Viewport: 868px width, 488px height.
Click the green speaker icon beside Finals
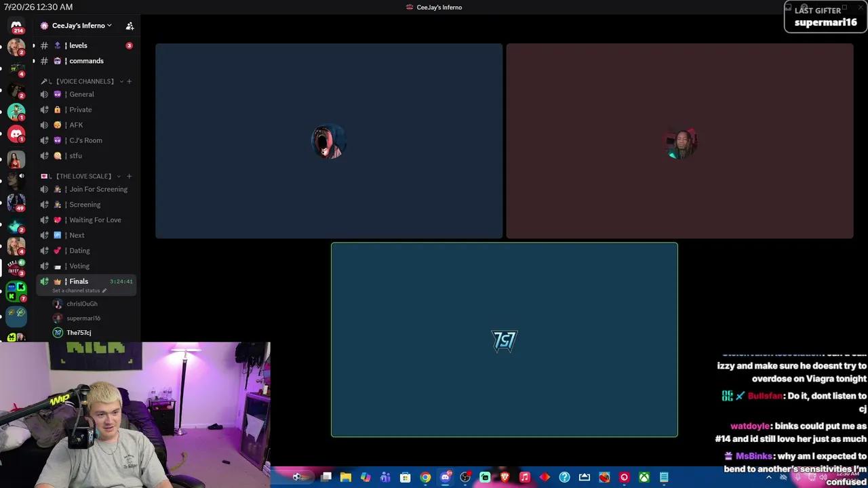pyautogui.click(x=44, y=281)
